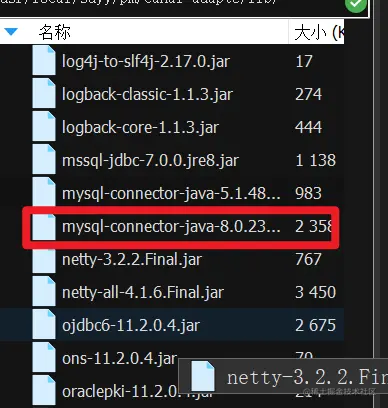
Task: Select file logback-classic-1.1.3.jar
Action: [147, 94]
